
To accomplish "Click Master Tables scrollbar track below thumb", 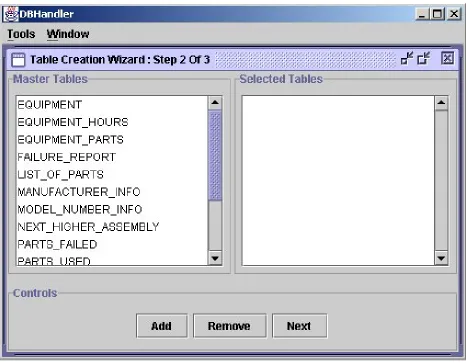I will coord(215,226).
